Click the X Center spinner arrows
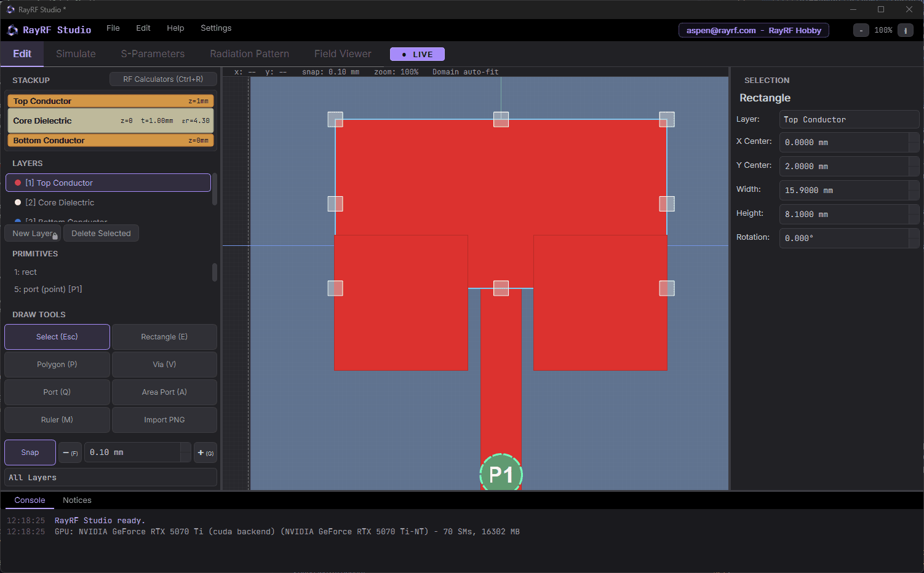924x573 pixels. [x=914, y=142]
